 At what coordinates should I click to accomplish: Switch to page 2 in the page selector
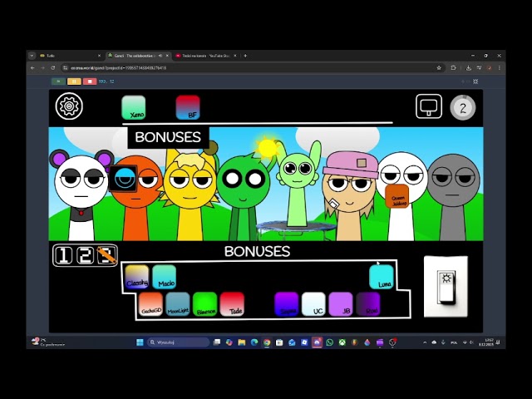click(x=85, y=255)
